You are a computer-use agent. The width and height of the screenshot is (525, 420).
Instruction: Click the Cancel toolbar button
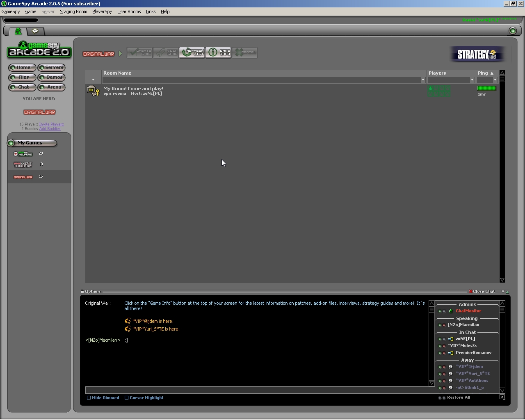244,52
